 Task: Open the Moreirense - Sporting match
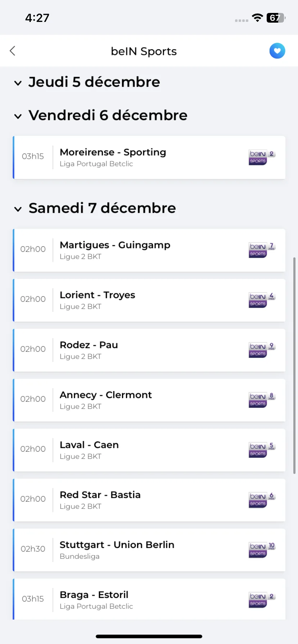click(x=149, y=157)
